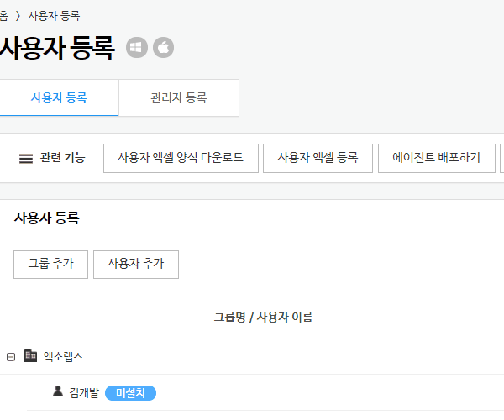
Task: Click the 사용자 엑셀 등록 button
Action: 318,158
